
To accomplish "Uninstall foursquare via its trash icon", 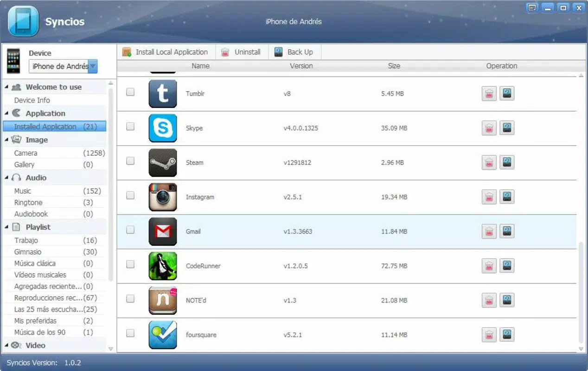I will coord(489,335).
